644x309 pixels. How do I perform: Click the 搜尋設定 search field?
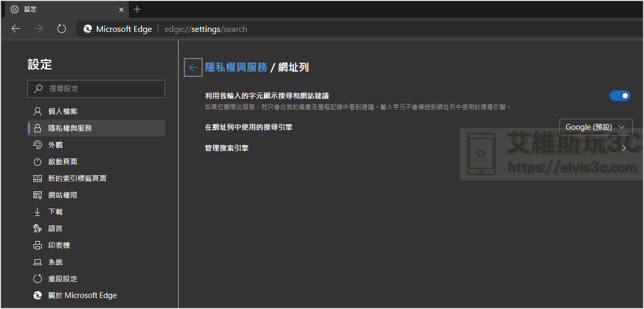[x=96, y=89]
